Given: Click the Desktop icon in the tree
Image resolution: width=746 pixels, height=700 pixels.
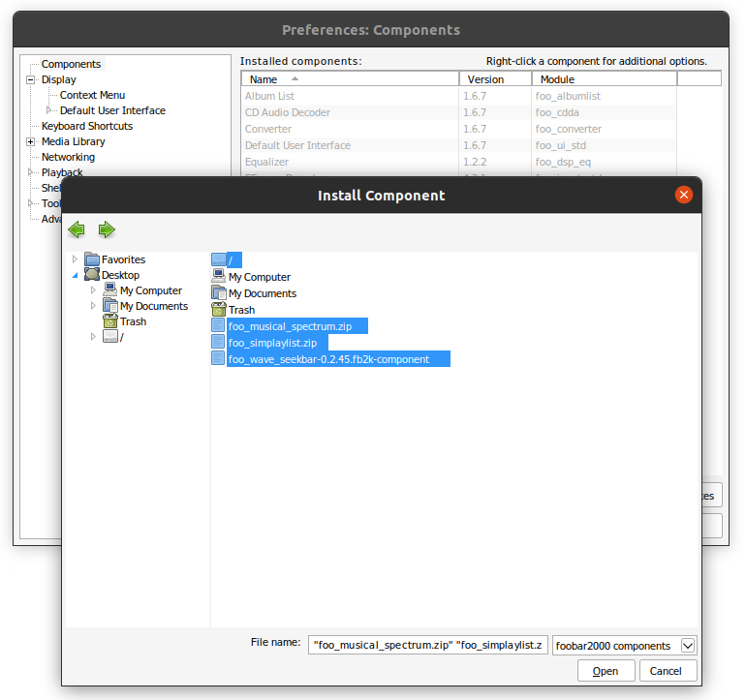Looking at the screenshot, I should (92, 274).
